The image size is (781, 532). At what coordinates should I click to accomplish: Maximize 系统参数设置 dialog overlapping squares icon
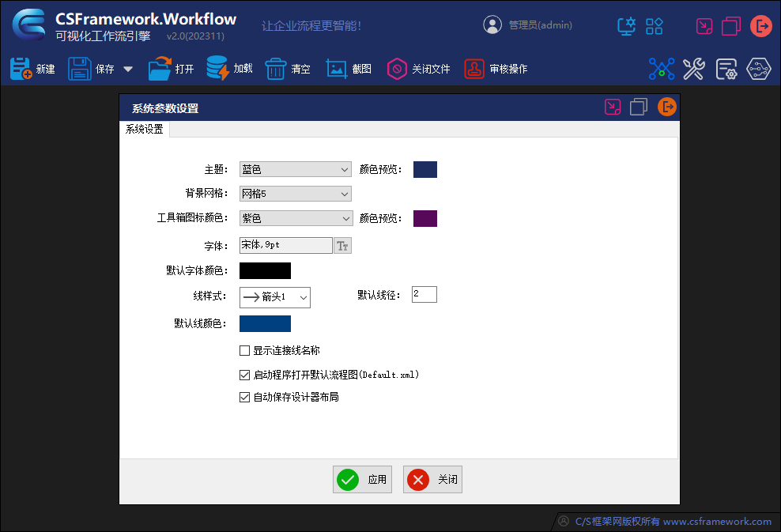[x=639, y=107]
